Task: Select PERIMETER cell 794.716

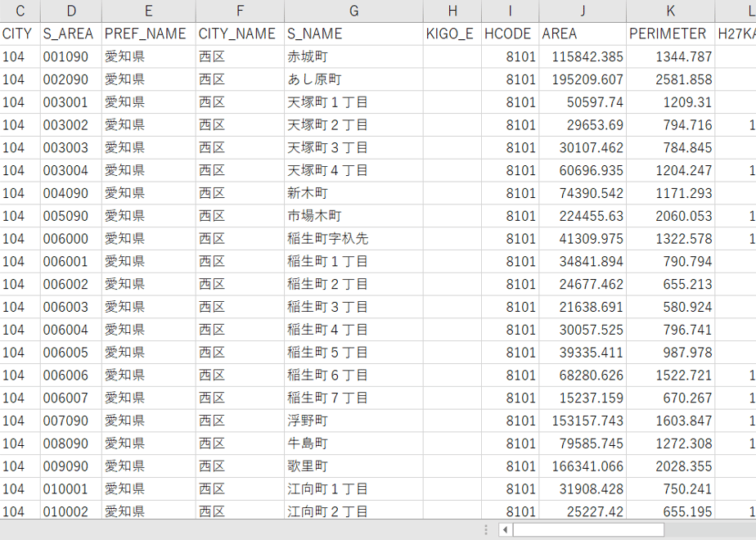Action: 671,125
